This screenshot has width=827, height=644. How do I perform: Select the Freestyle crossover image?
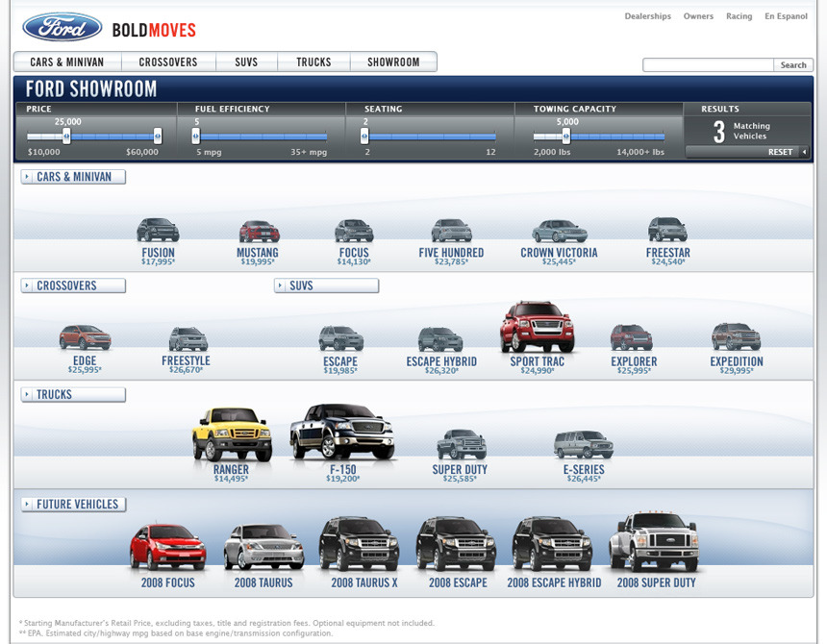click(188, 339)
